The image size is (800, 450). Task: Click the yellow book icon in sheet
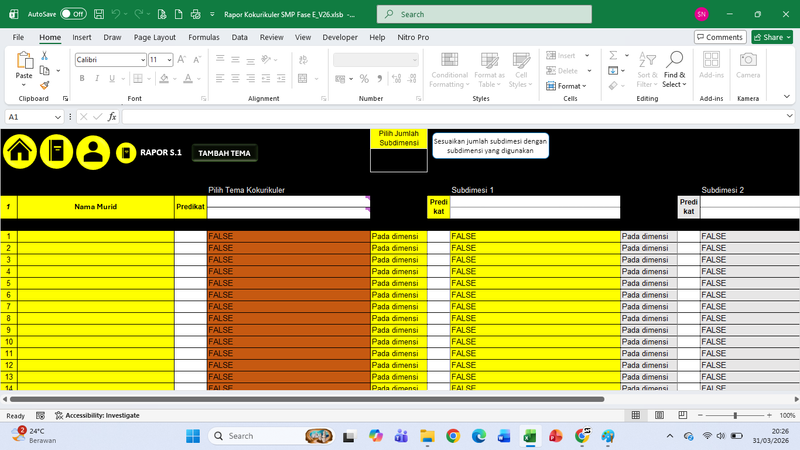tap(56, 151)
